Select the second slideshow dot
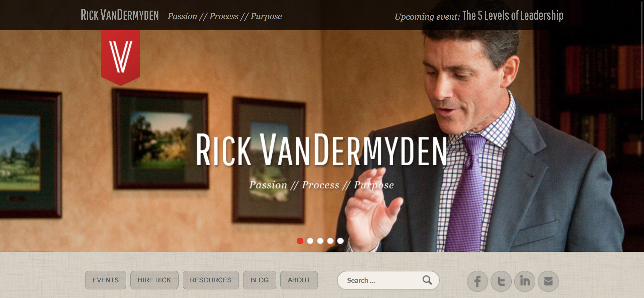This screenshot has height=298, width=644. 310,241
